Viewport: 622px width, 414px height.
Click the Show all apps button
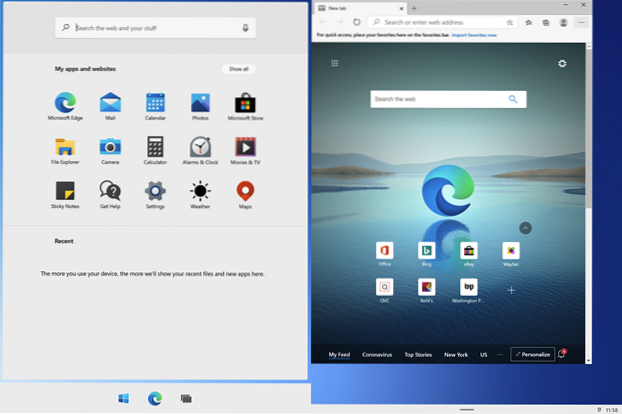tap(238, 69)
